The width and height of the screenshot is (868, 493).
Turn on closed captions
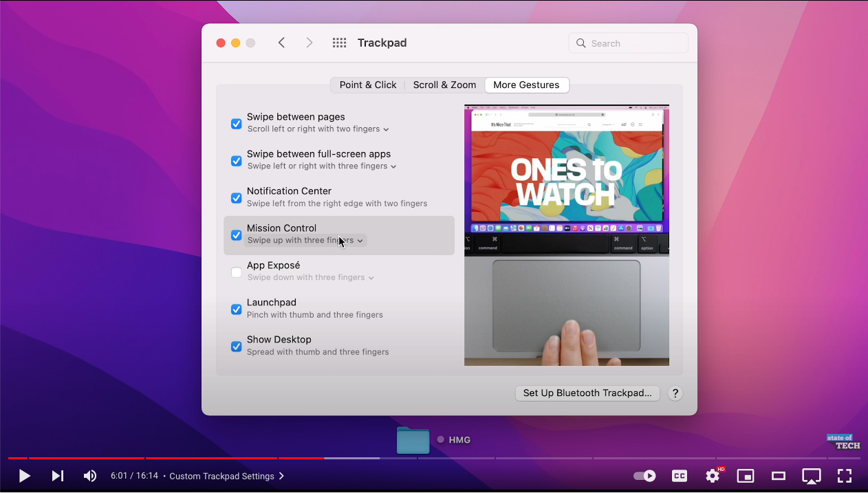(x=679, y=476)
